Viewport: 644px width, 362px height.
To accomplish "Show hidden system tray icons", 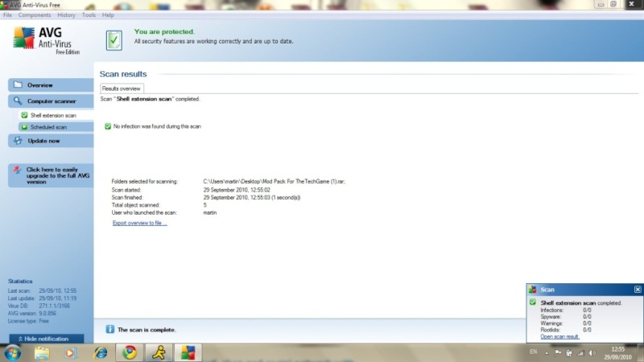I will pyautogui.click(x=547, y=352).
